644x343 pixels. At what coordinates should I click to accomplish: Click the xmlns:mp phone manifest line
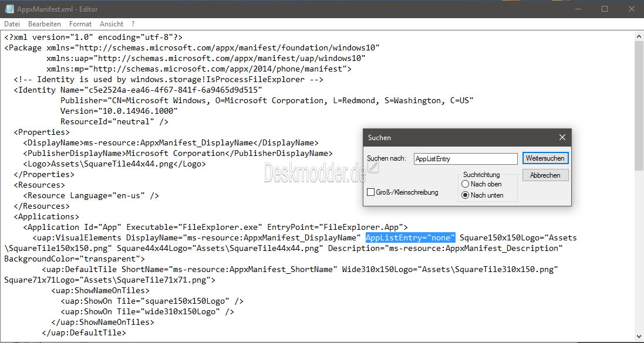point(199,69)
